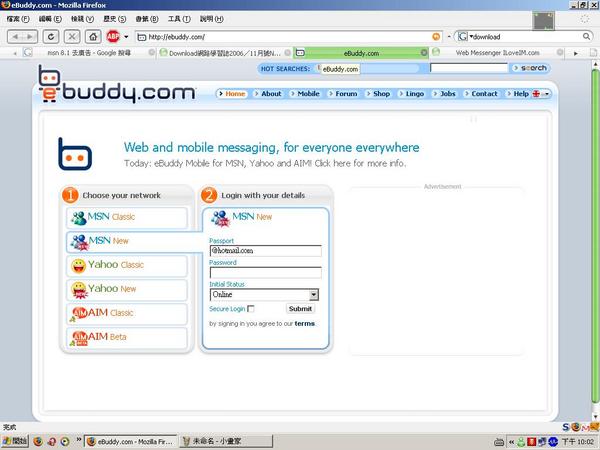Open the language flag dropdown
Viewport: 600px width, 450px height.
click(541, 94)
